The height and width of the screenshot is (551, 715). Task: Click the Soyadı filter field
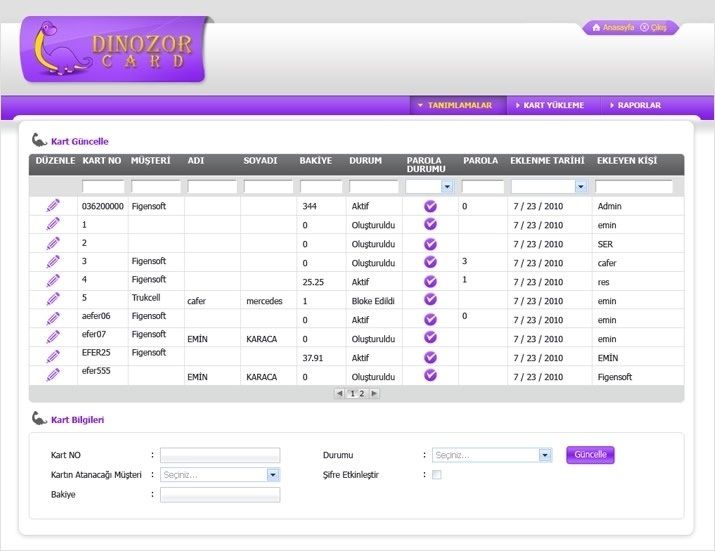pyautogui.click(x=268, y=187)
